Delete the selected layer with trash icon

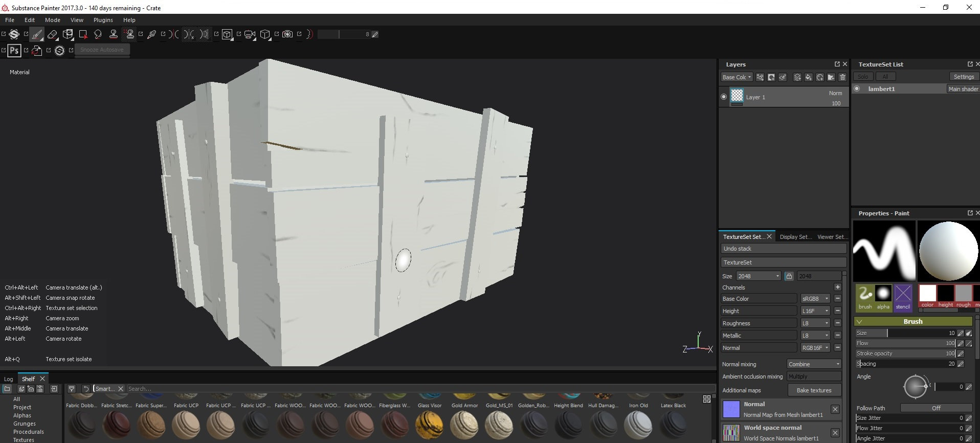point(842,77)
